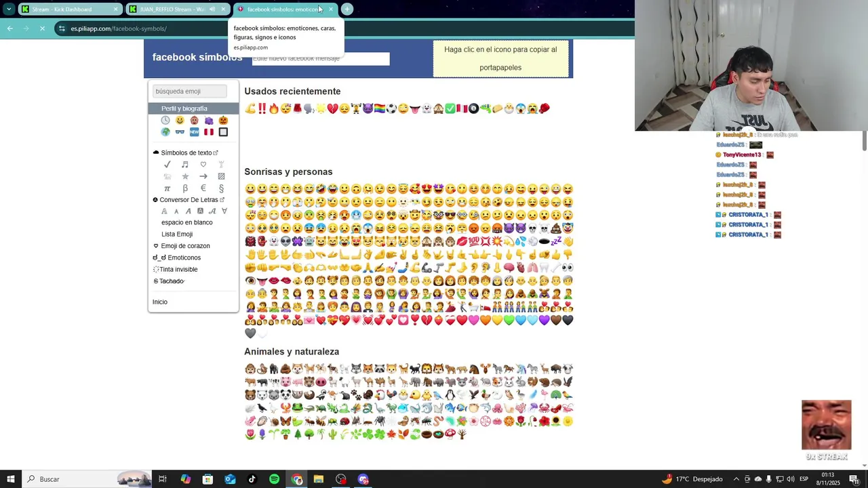Open the sunglasses objects emoji category
Screen dimensions: 868x488
(x=180, y=132)
